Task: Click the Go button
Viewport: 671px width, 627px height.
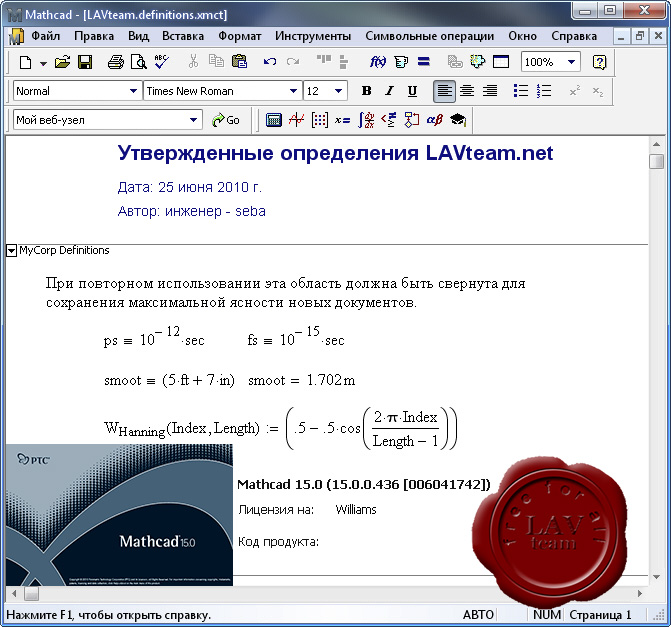Action: tap(226, 120)
